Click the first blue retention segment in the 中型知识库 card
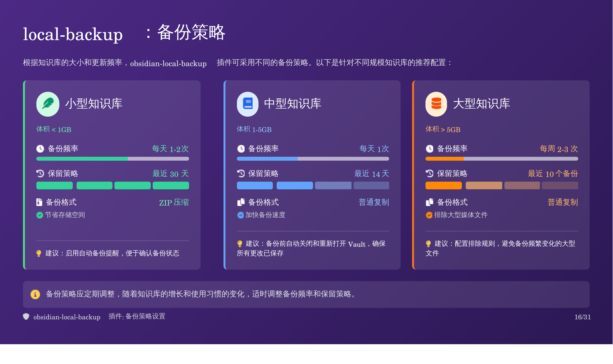 [255, 185]
